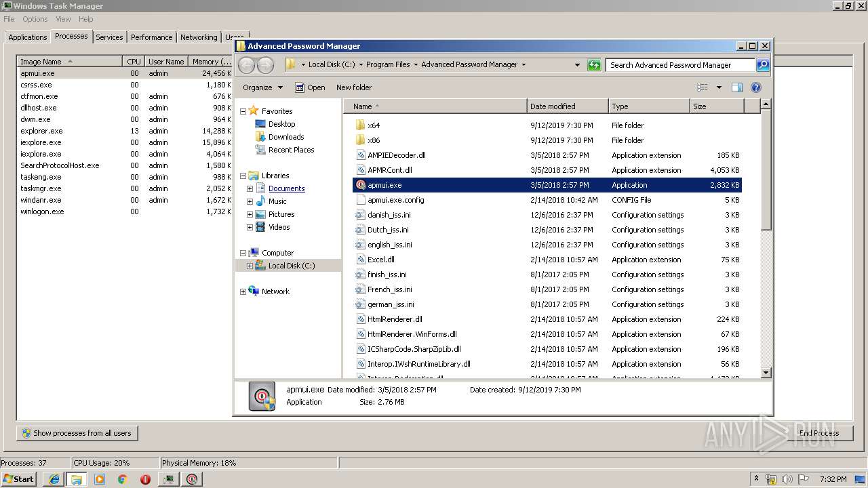
Task: Click the Open button in Explorer toolbar
Action: tap(310, 87)
